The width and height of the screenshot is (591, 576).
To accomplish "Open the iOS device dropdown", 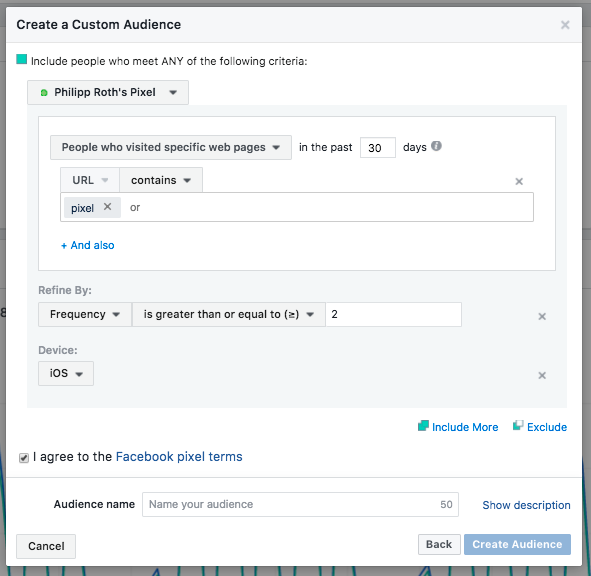I will 66,374.
